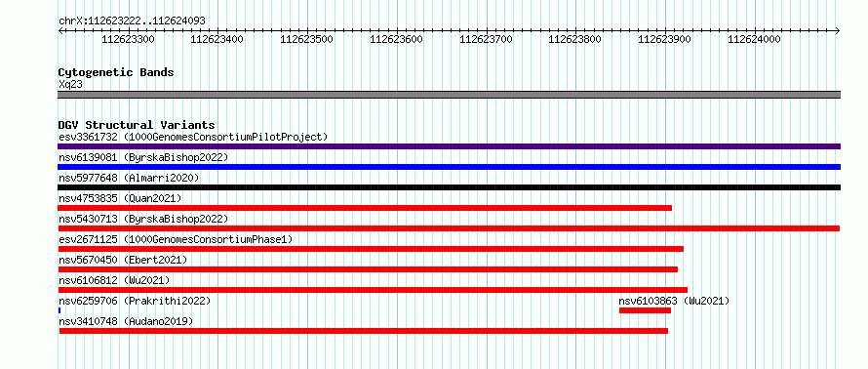This screenshot has width=868, height=369.
Task: Click ruler position 112623700
Action: (486, 39)
